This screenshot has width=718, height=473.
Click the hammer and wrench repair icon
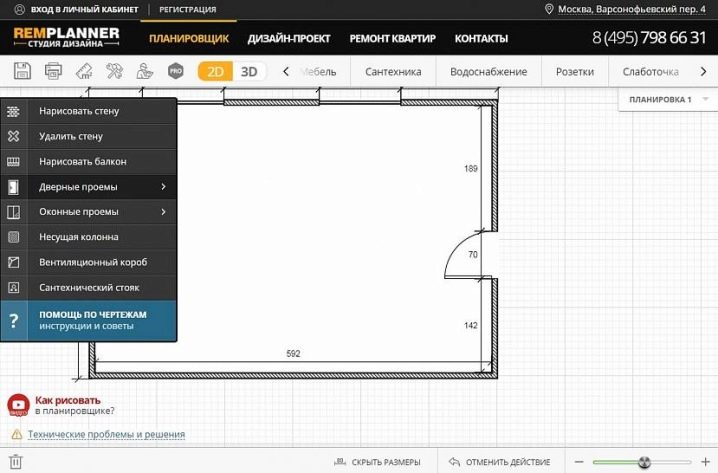click(115, 72)
